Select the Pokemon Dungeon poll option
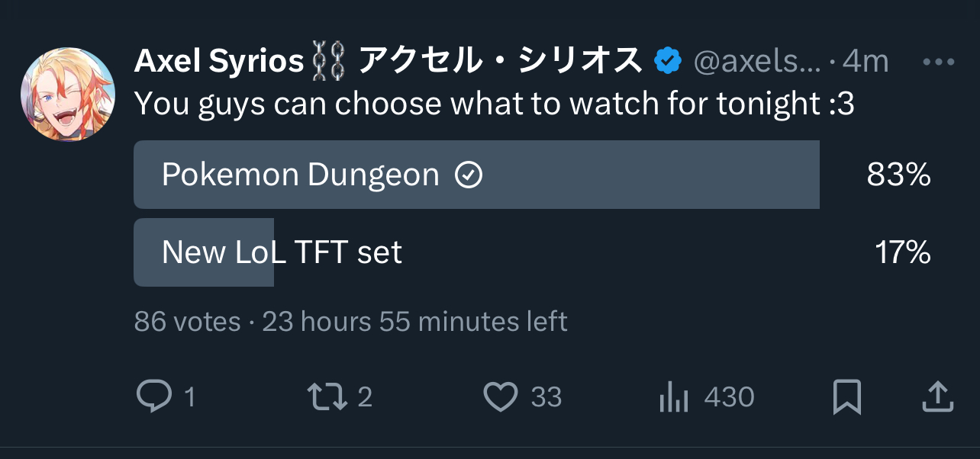Screen dimensions: 980x459 301,175
